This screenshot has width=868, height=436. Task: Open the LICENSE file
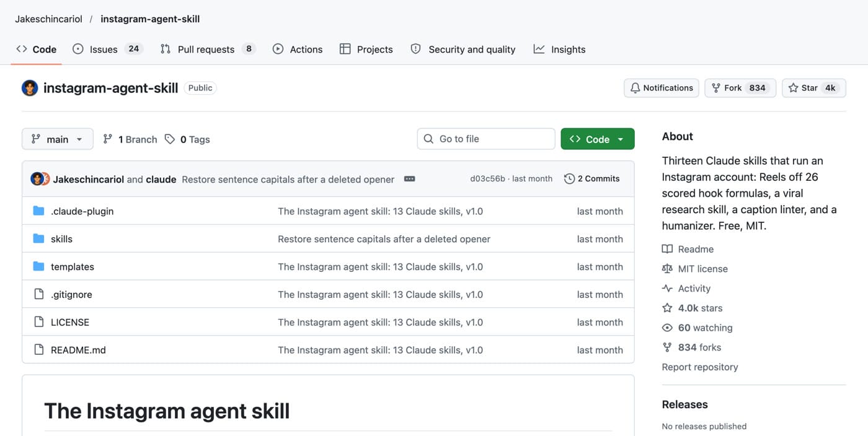pos(70,322)
